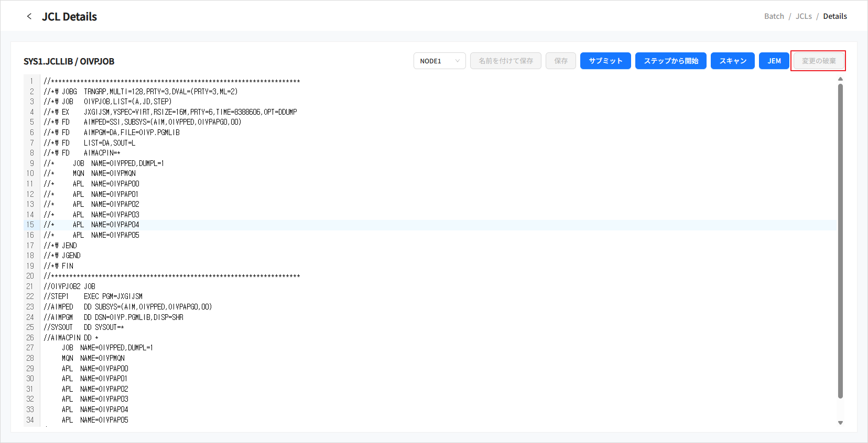Click the 保存 save button
The height and width of the screenshot is (443, 868).
pyautogui.click(x=560, y=61)
